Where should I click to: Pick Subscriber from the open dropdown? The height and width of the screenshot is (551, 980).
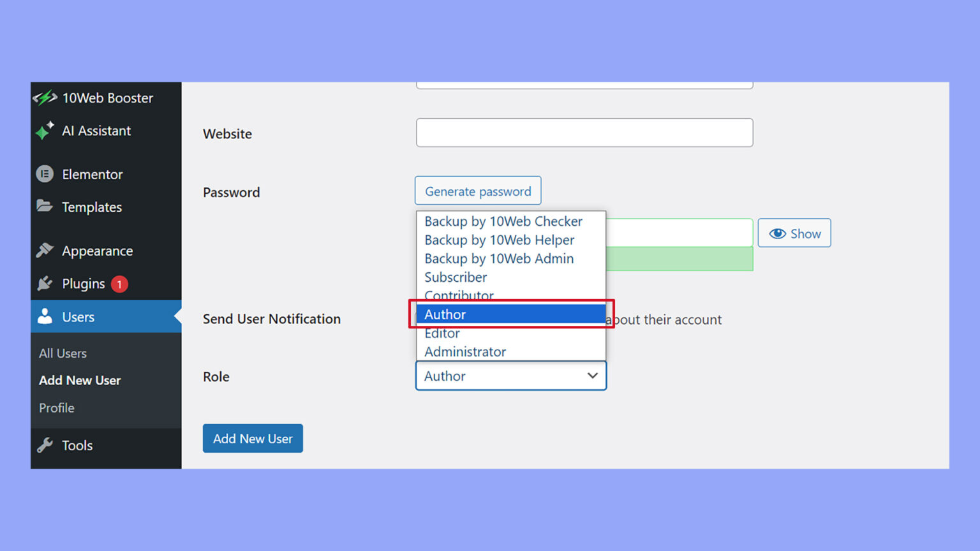[x=456, y=277]
